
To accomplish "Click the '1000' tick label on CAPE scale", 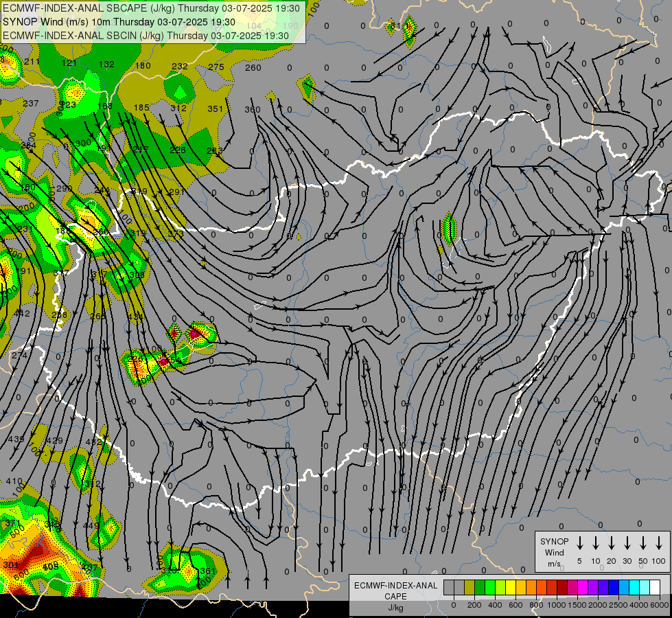I will tap(556, 605).
